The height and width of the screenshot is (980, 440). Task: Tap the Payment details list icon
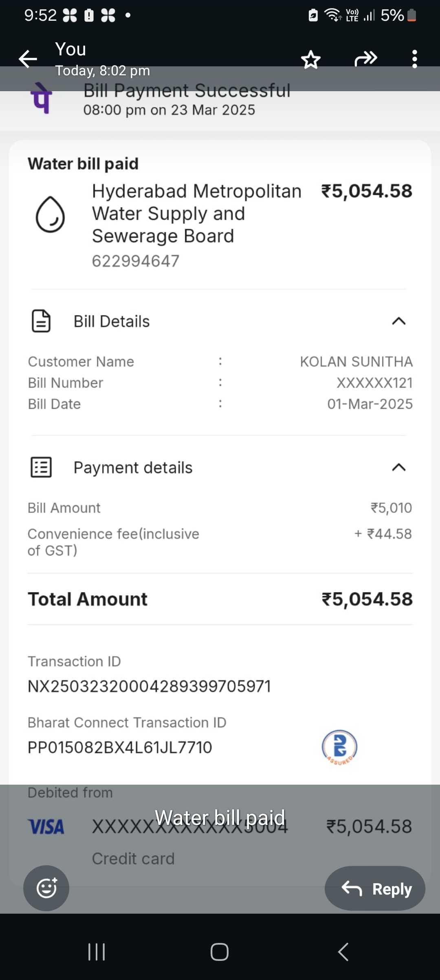[41, 467]
